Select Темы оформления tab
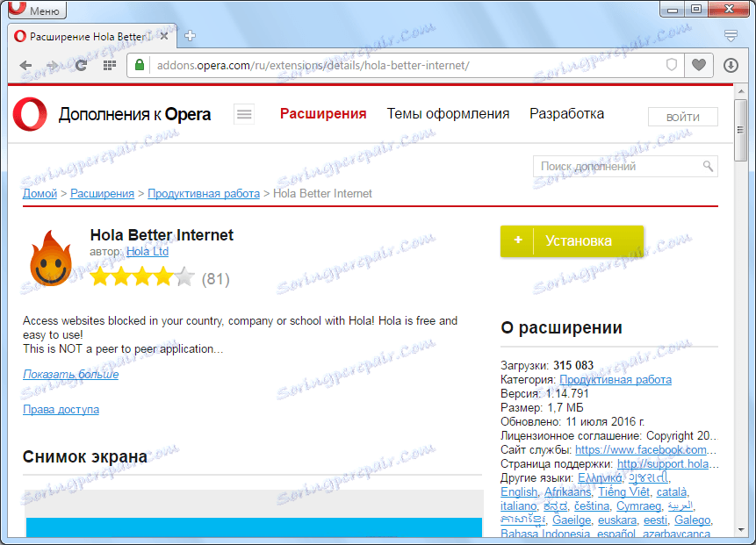 [x=448, y=114]
